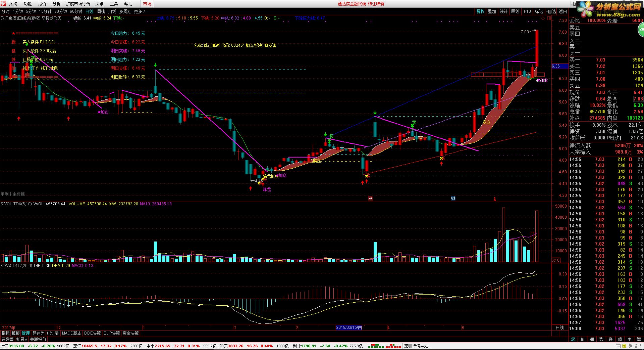Screen dimensions: 644x350
Task: Open the 画线 drawing tools
Action: pyautogui.click(x=516, y=11)
